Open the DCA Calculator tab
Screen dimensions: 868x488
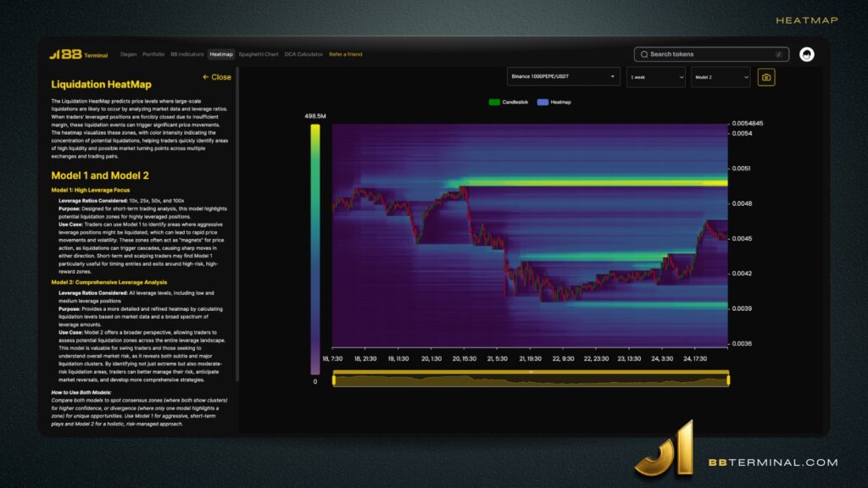[303, 54]
